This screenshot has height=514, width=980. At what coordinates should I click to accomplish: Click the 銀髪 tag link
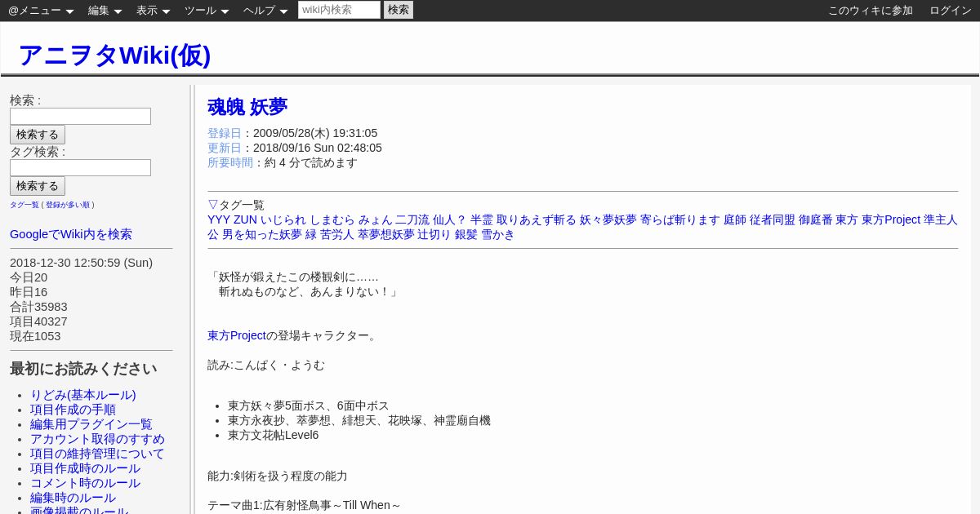466,234
